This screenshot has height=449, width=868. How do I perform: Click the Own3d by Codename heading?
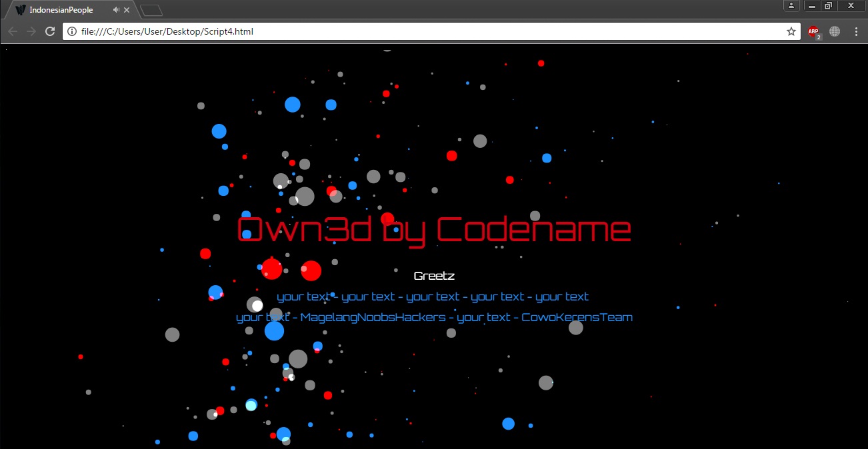pos(433,230)
